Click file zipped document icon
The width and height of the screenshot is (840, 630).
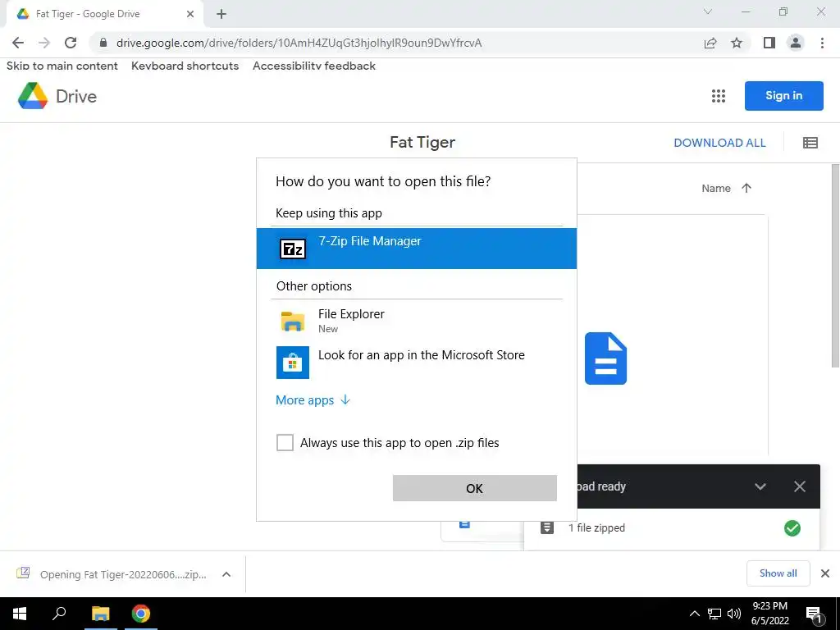point(546,527)
